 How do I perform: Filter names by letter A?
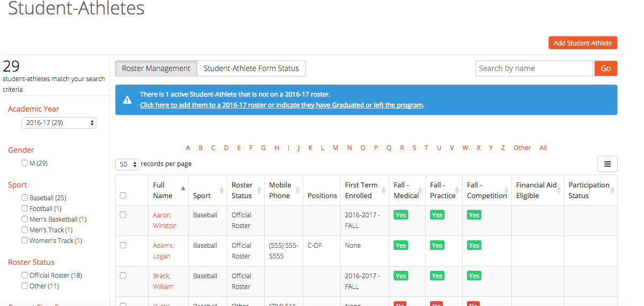click(x=188, y=148)
